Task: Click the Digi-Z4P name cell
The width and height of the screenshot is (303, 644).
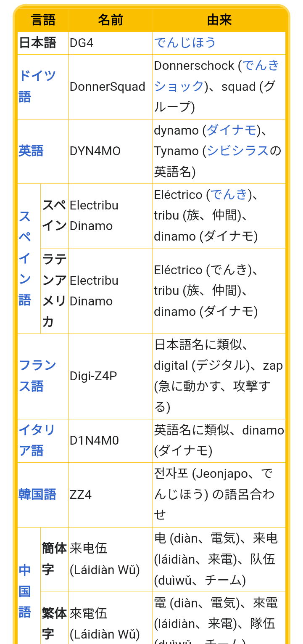Action: point(93,376)
